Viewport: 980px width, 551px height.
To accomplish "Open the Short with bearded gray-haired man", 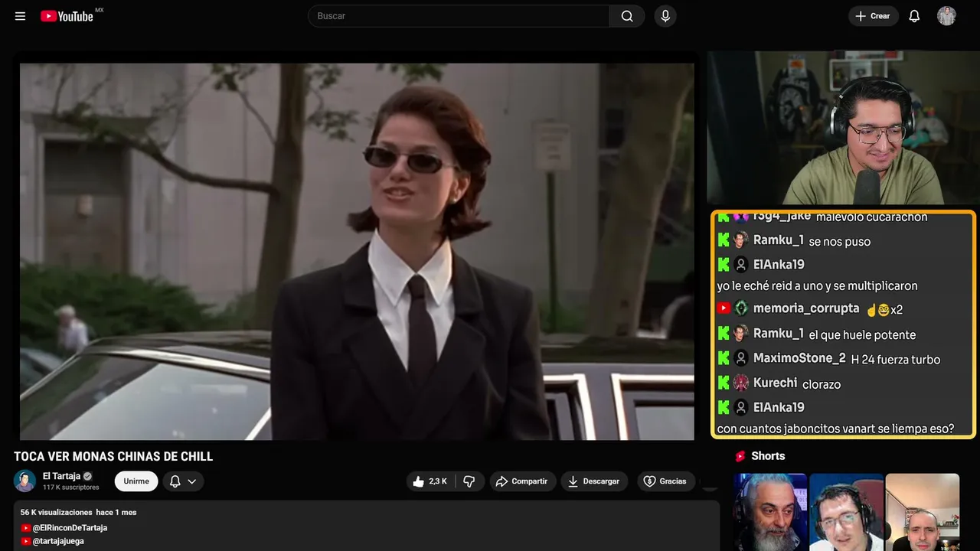I will click(x=770, y=512).
